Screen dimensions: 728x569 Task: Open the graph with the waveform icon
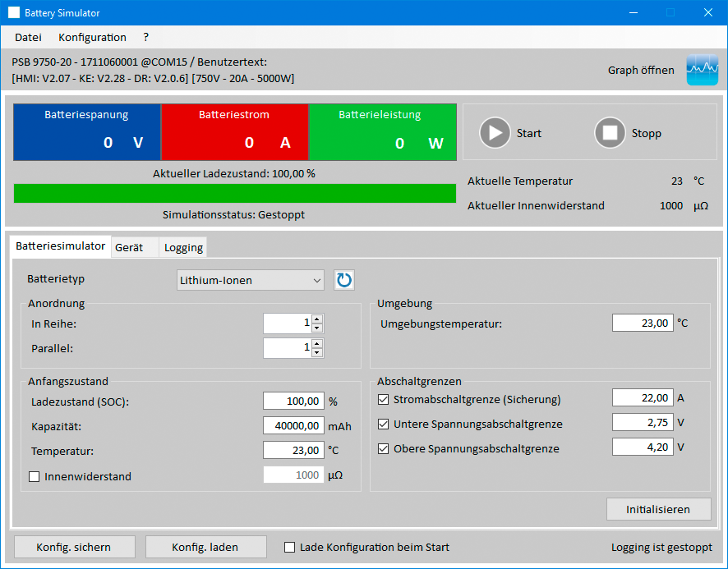(x=703, y=70)
